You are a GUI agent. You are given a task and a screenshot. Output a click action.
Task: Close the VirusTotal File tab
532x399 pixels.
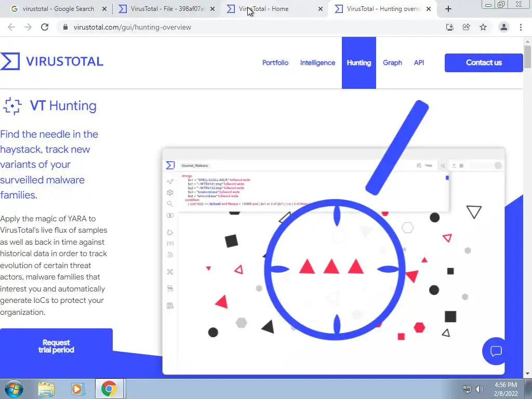click(212, 9)
